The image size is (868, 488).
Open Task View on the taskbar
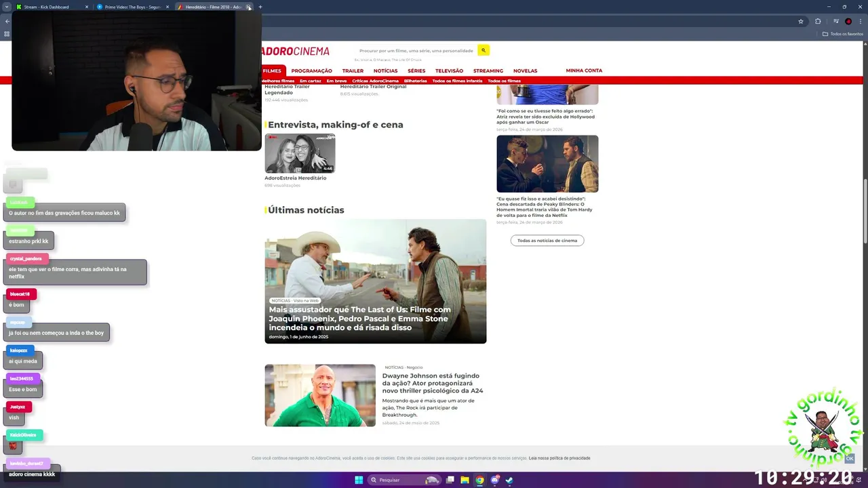point(450,480)
